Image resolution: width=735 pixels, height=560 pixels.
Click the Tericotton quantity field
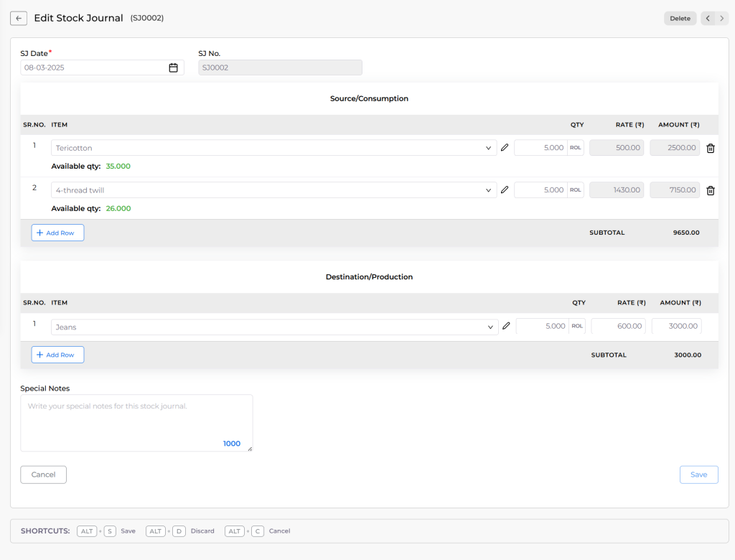click(541, 148)
